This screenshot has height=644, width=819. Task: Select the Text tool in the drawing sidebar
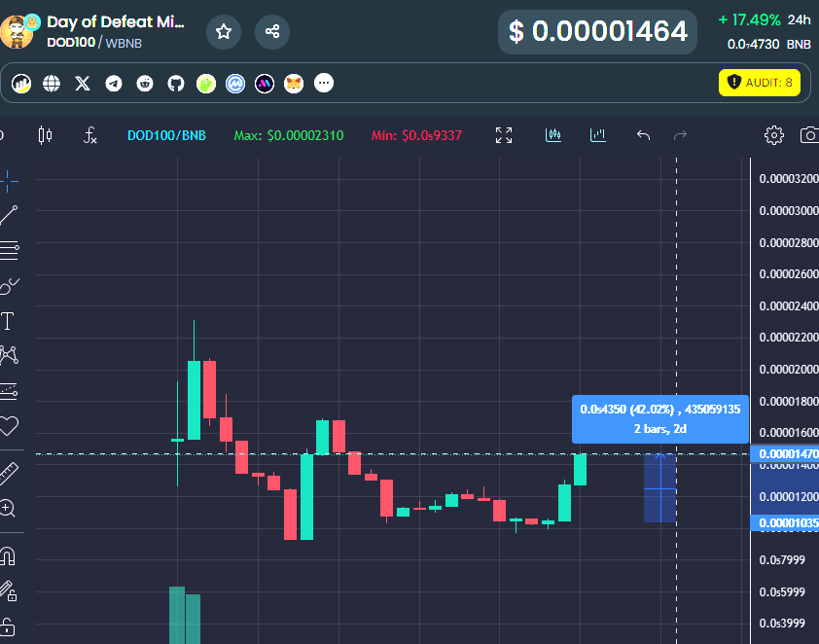[x=10, y=321]
